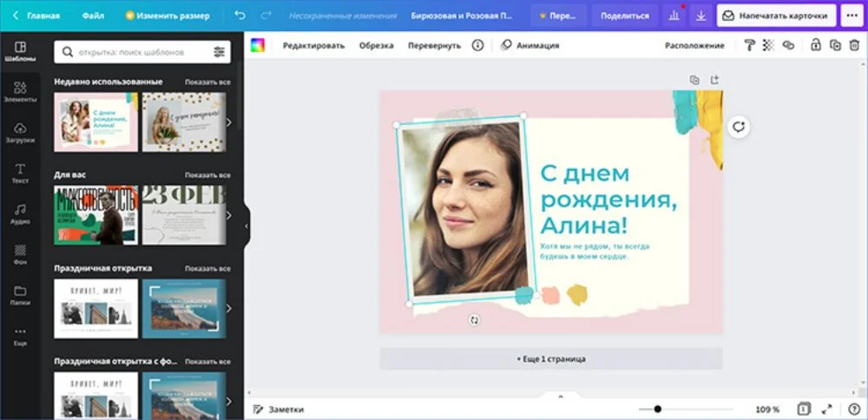Open the analytics bar chart icon
The image size is (868, 420).
[x=674, y=16]
